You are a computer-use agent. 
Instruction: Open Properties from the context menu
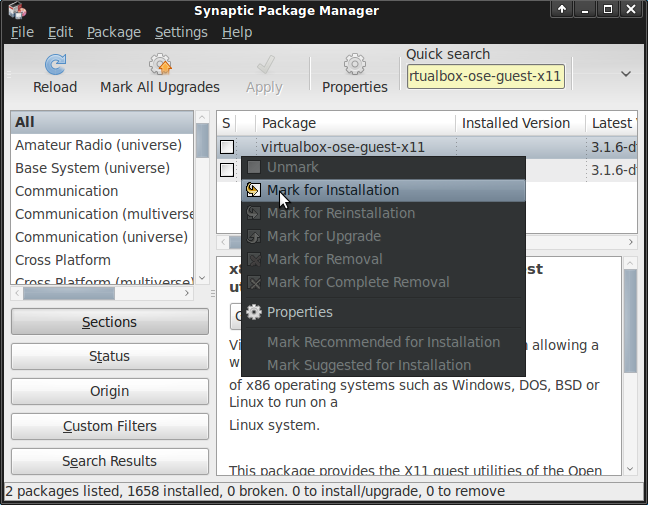(383, 312)
